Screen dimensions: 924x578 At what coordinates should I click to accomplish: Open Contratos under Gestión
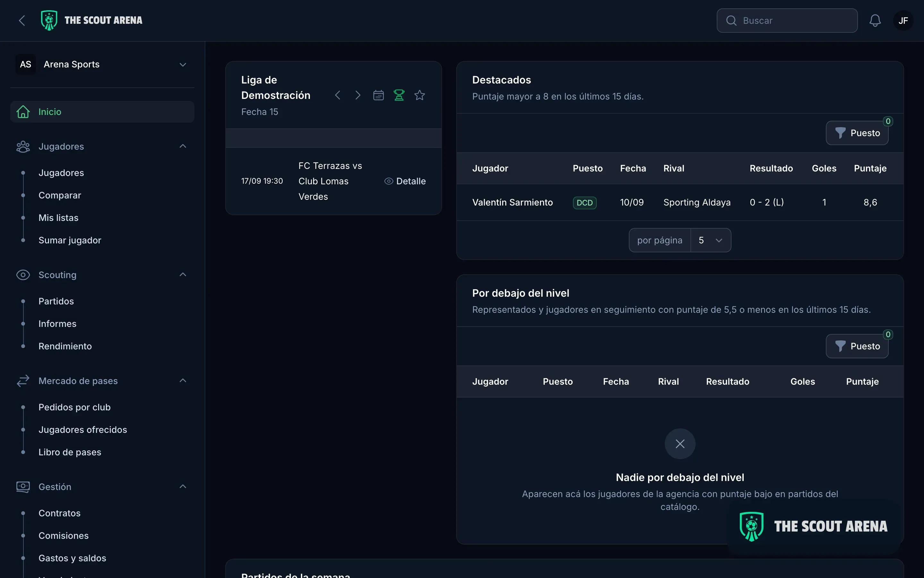(x=60, y=513)
